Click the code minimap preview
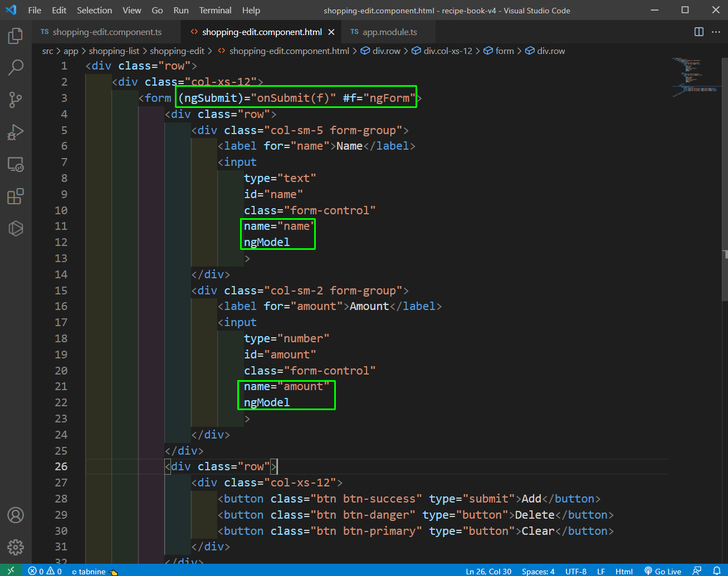This screenshot has width=728, height=576. point(694,76)
